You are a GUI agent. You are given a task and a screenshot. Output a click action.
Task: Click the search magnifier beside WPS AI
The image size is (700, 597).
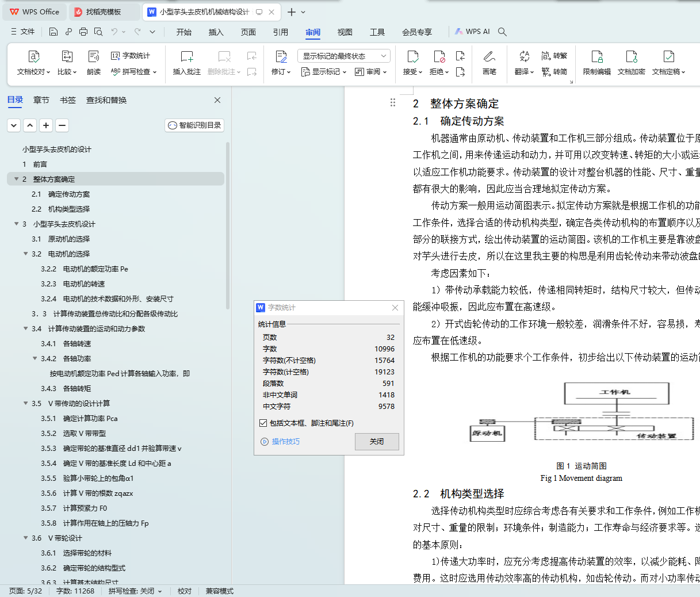(502, 32)
